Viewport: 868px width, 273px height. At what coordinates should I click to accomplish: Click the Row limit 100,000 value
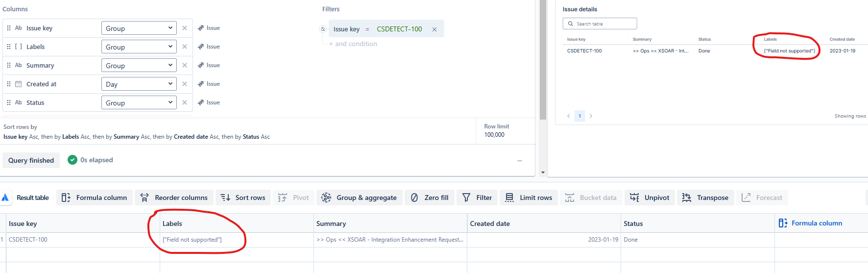(x=494, y=135)
